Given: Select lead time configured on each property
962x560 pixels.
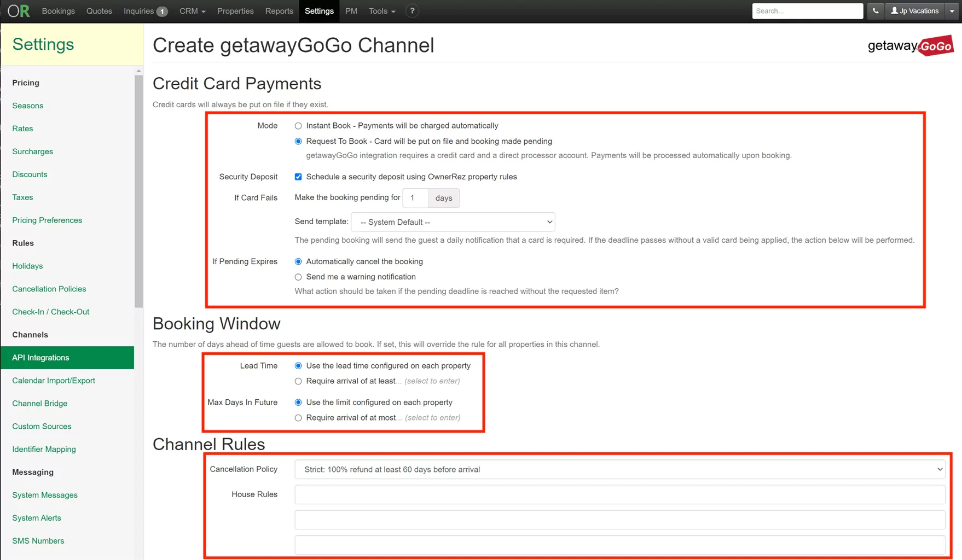Looking at the screenshot, I should (298, 366).
